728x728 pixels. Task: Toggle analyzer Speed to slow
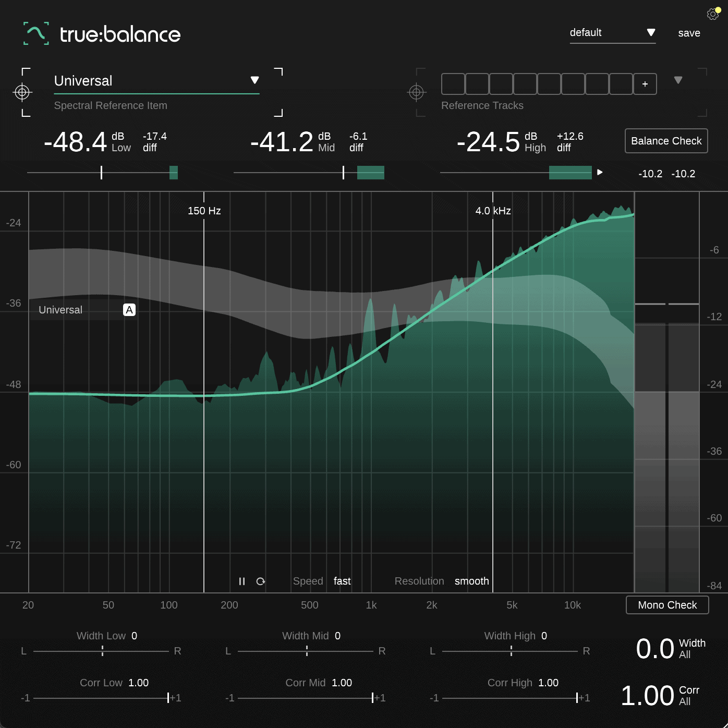point(342,581)
